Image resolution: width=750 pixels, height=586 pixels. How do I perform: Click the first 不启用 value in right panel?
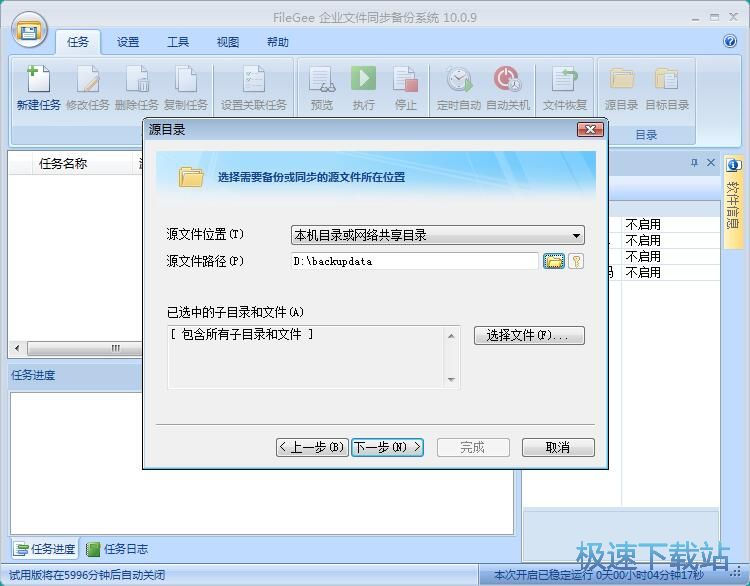pyautogui.click(x=643, y=224)
